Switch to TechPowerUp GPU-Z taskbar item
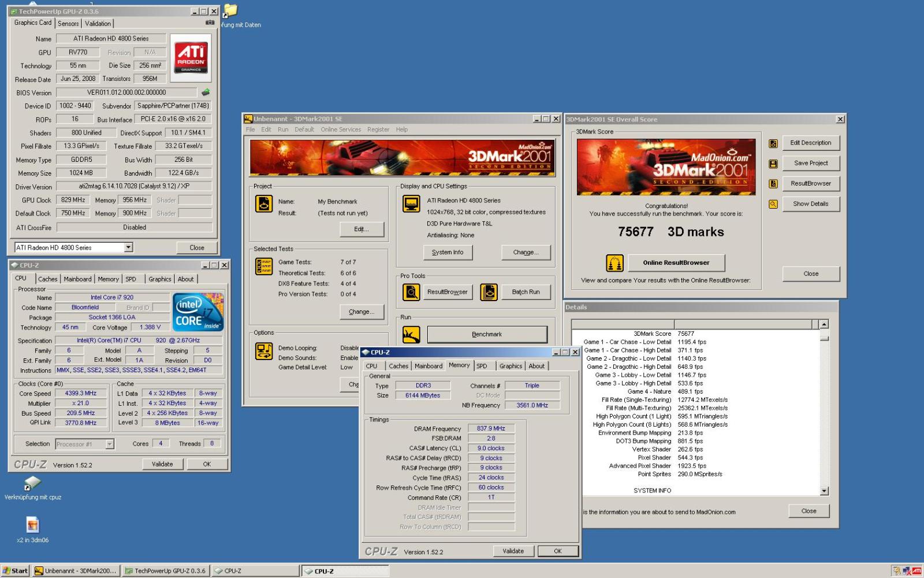 (x=166, y=570)
